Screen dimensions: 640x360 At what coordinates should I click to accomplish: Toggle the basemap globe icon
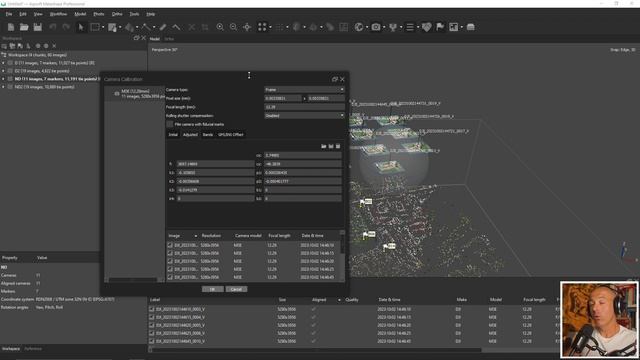coord(359,27)
